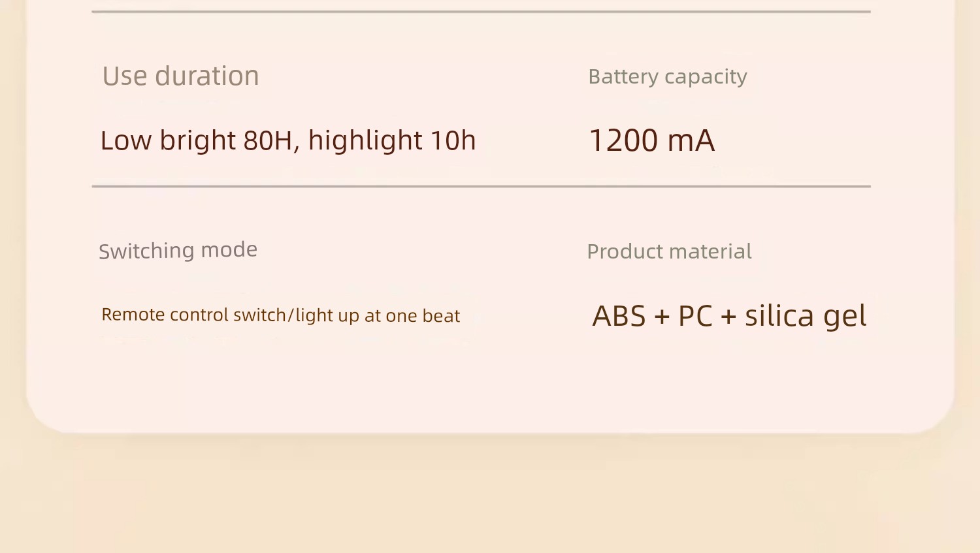Click the divider line above "Switching mode"
This screenshot has width=980, height=553.
point(481,186)
